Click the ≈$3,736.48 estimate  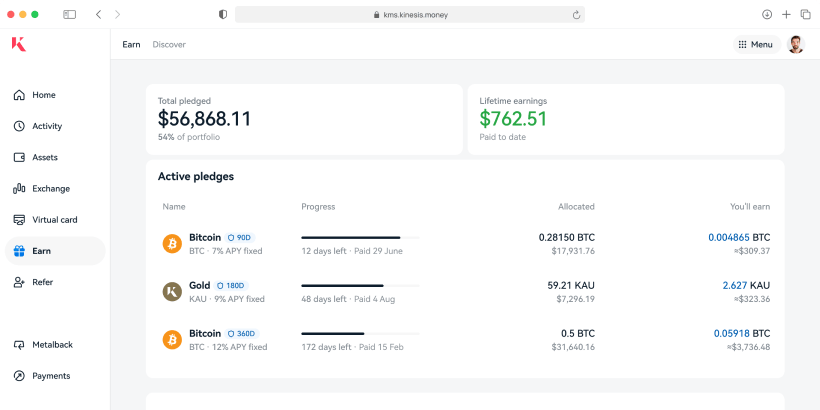click(748, 347)
